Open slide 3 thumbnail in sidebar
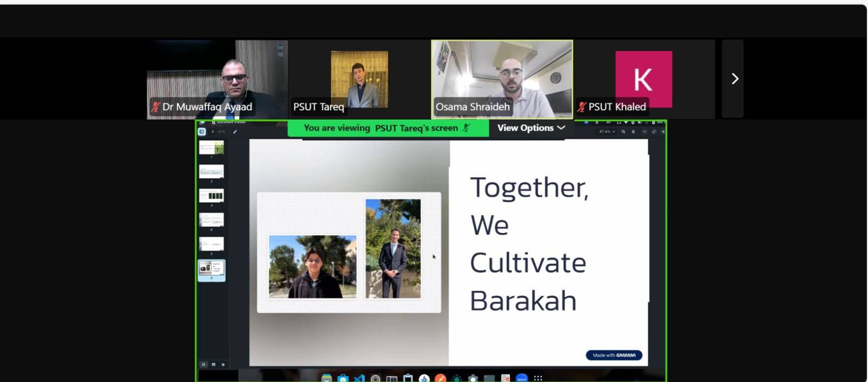 212,196
